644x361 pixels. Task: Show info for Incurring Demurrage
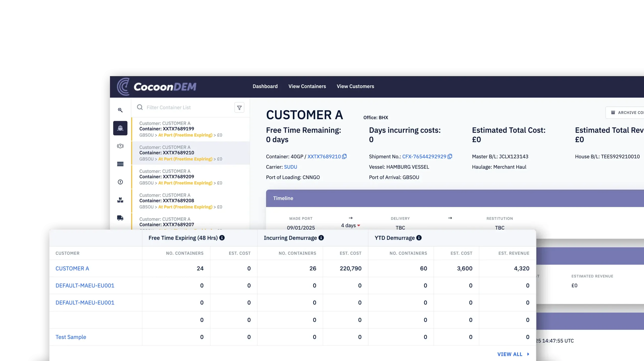[x=321, y=238]
